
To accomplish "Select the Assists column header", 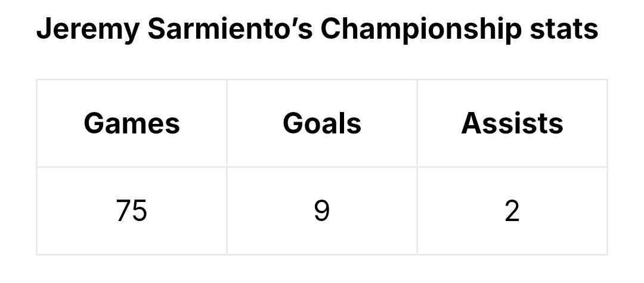I will click(512, 123).
